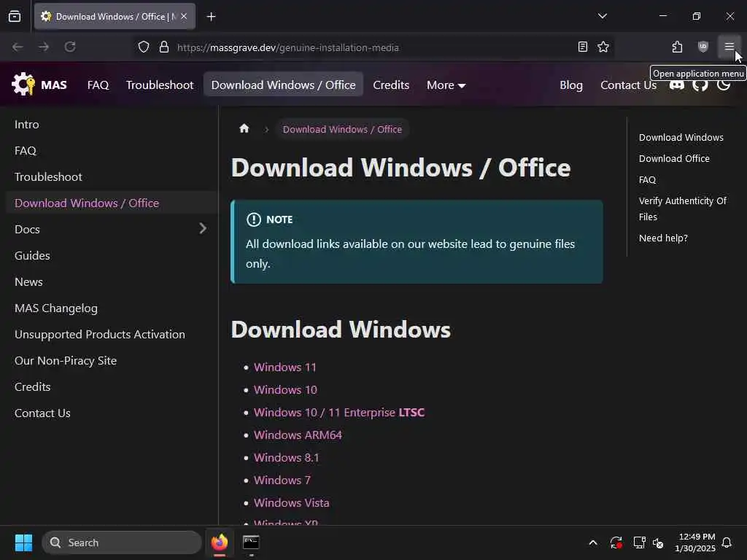Jump to Download Windows in table of contents
Image resolution: width=747 pixels, height=560 pixels.
(x=681, y=137)
